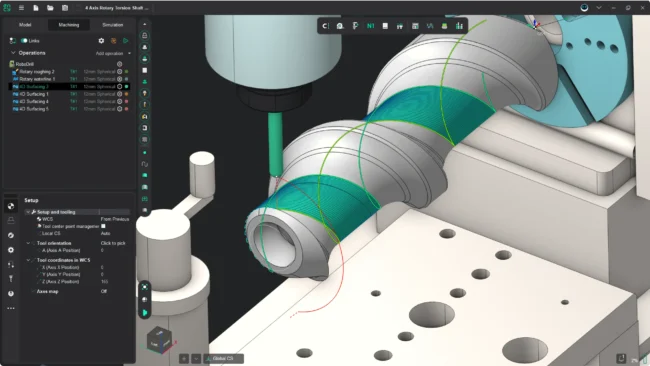Open gear settings for 4D Surfacing 1 operation

[119, 94]
